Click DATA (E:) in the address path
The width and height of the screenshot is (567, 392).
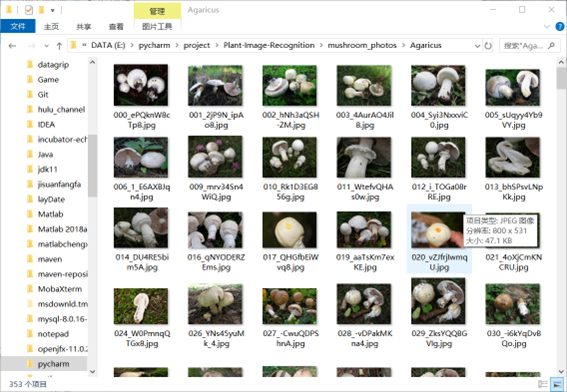(x=108, y=45)
